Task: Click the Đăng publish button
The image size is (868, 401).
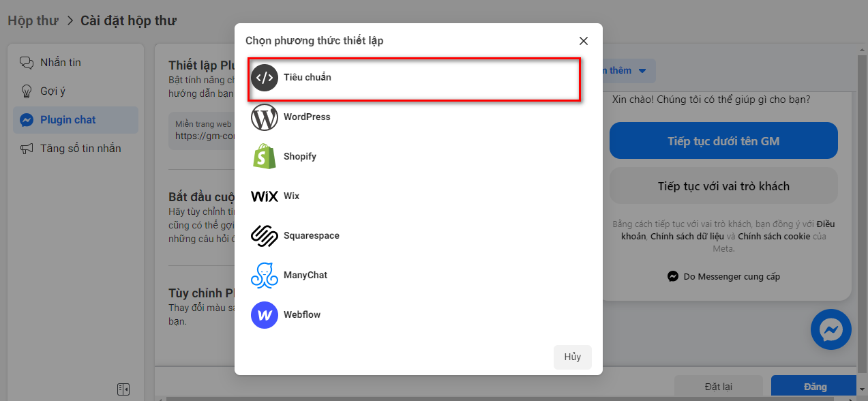Action: 813,387
